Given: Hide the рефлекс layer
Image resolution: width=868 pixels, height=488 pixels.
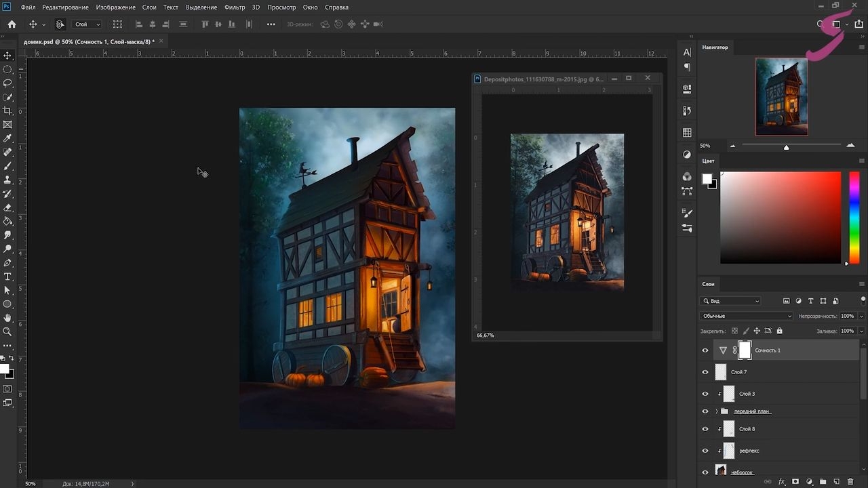Looking at the screenshot, I should pos(705,451).
